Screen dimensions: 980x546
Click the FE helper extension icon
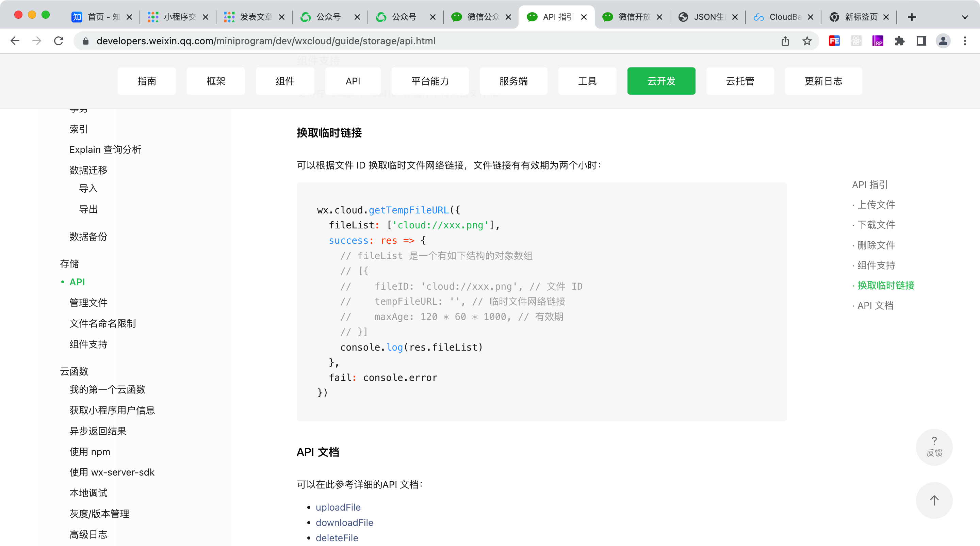(x=834, y=41)
